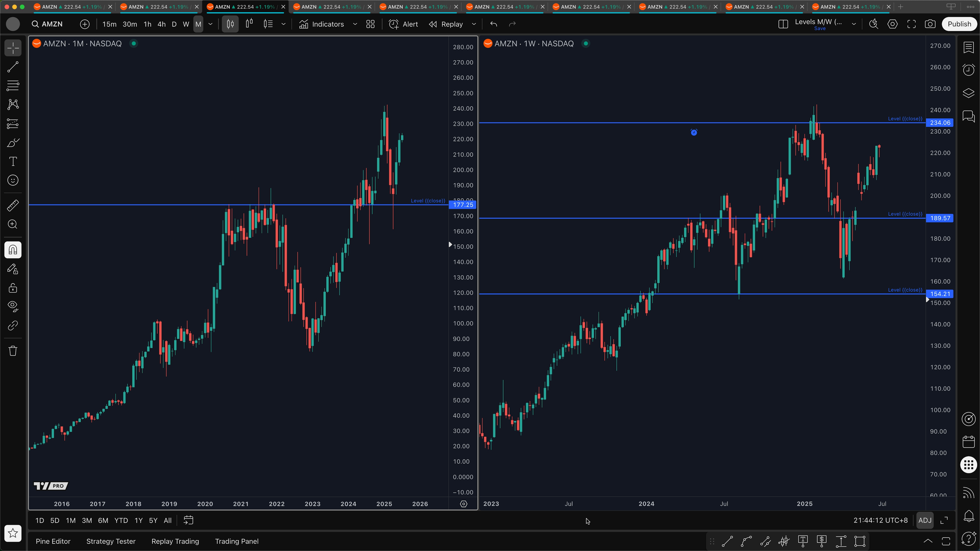Open the Strategy Tester panel
The height and width of the screenshot is (551, 980).
coord(111,541)
